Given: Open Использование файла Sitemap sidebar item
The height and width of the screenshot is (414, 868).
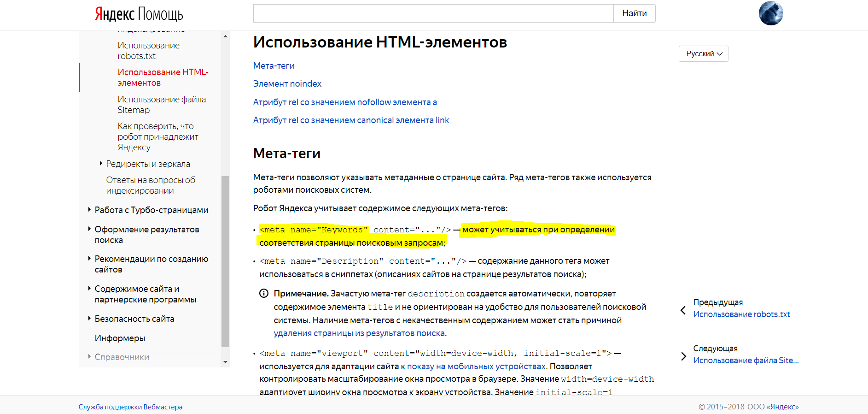Looking at the screenshot, I should (x=162, y=105).
